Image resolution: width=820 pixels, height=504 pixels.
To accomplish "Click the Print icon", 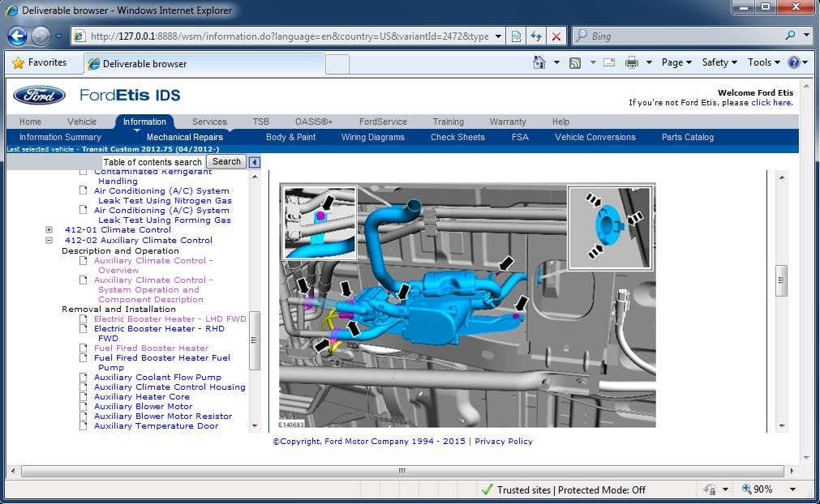I will (632, 62).
